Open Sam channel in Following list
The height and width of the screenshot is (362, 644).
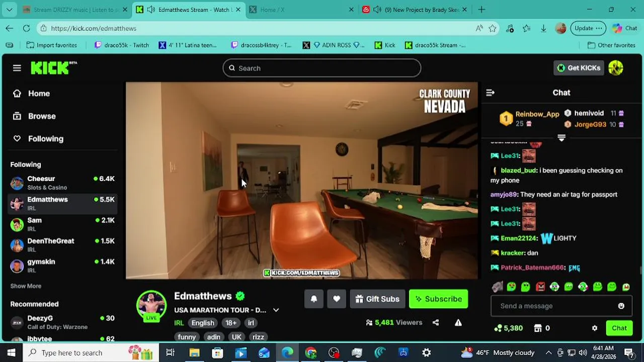pyautogui.click(x=62, y=224)
